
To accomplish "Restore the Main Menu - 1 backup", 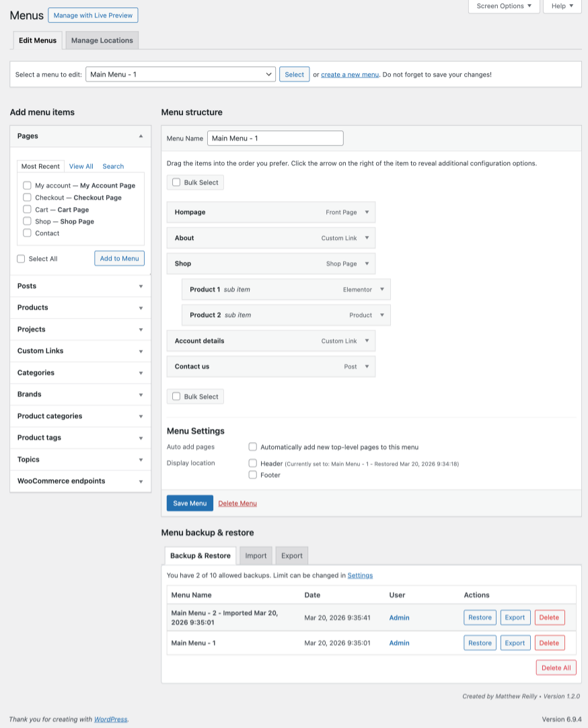I will coord(480,643).
